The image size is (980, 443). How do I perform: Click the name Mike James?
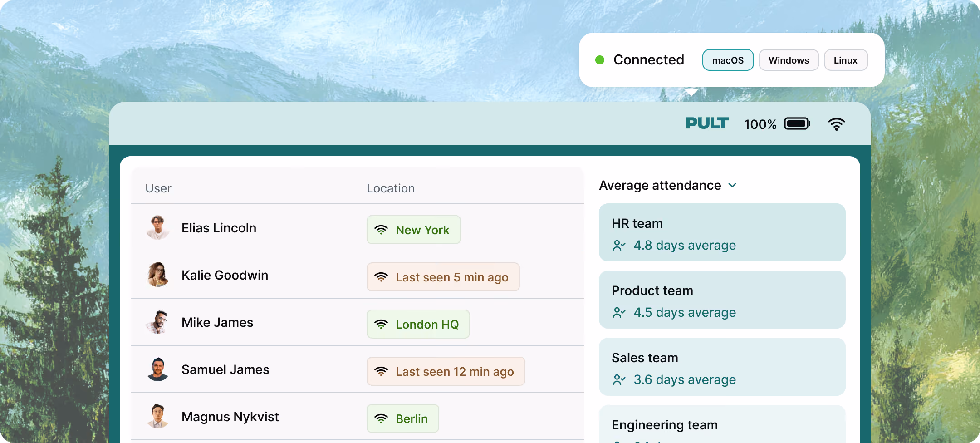[217, 322]
